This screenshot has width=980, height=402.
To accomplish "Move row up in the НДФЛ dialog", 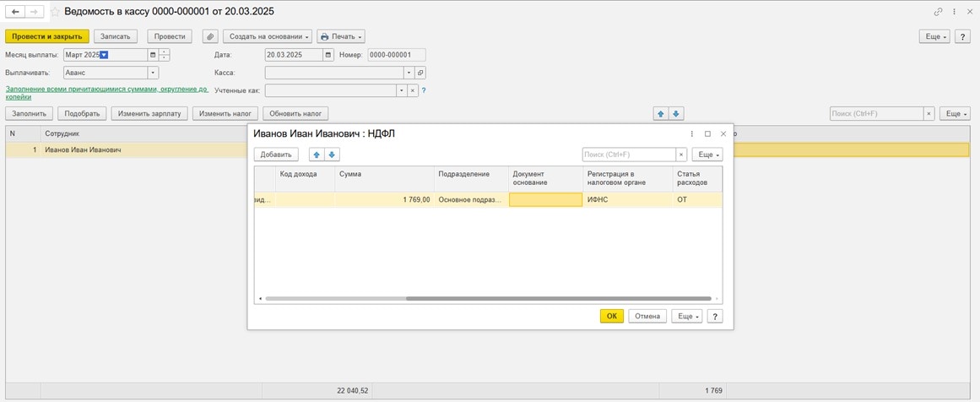I will [317, 155].
